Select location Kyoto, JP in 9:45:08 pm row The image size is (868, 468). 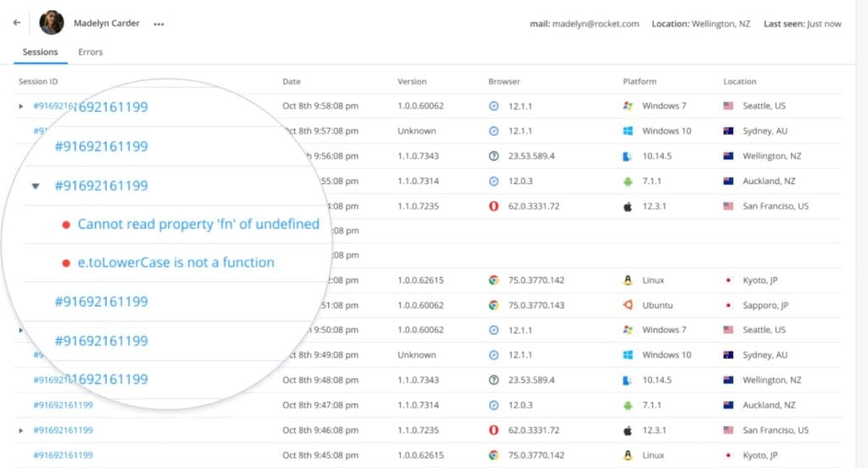760,455
